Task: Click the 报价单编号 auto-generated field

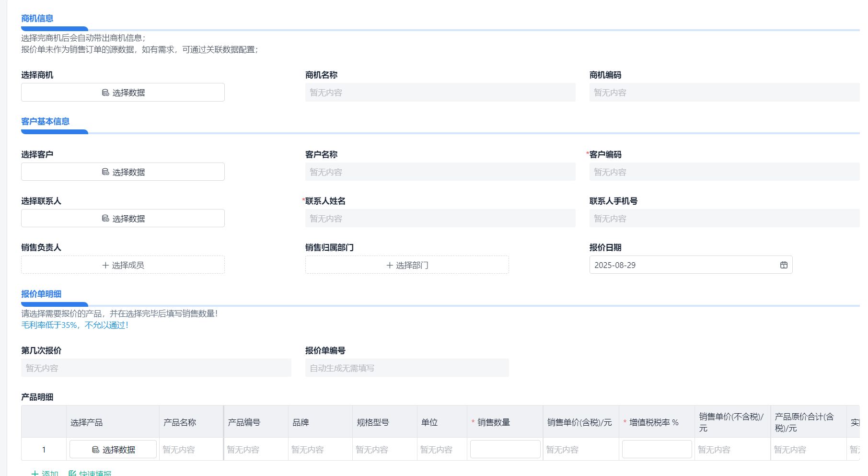Action: pos(407,368)
